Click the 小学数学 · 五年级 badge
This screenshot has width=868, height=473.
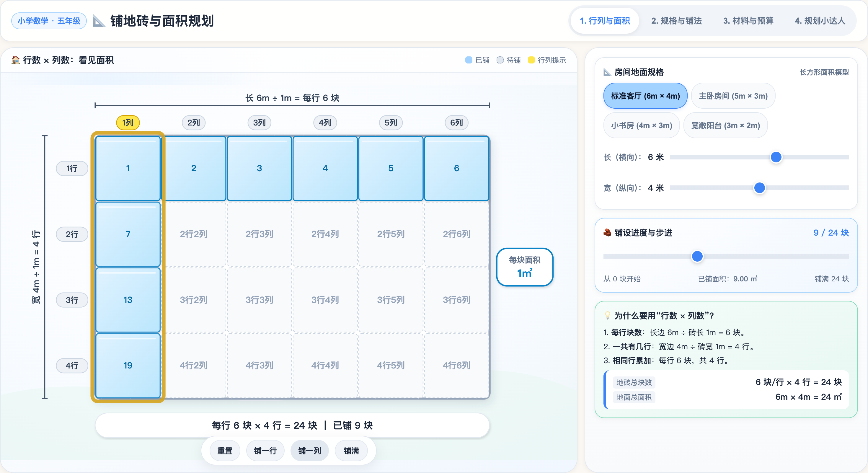click(49, 21)
